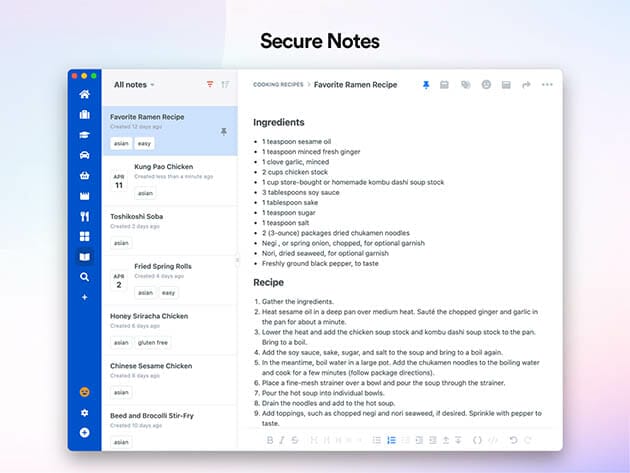Open the more options ellipsis menu
Image resolution: width=630 pixels, height=473 pixels.
tap(547, 85)
